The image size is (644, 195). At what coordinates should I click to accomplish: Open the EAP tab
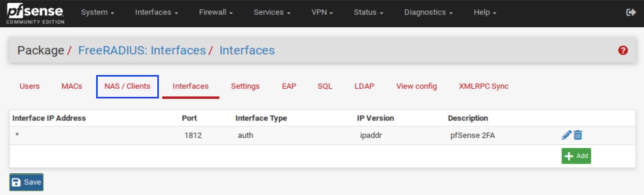coord(289,86)
